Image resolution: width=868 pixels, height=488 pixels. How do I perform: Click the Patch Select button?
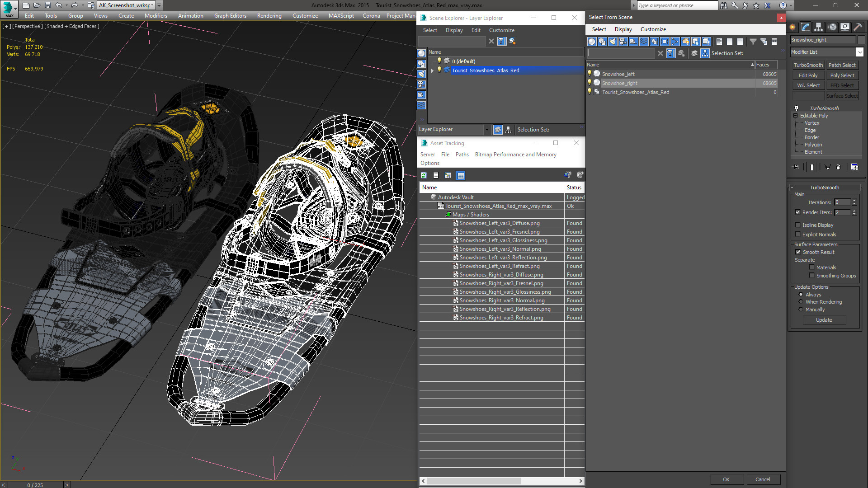tap(842, 65)
